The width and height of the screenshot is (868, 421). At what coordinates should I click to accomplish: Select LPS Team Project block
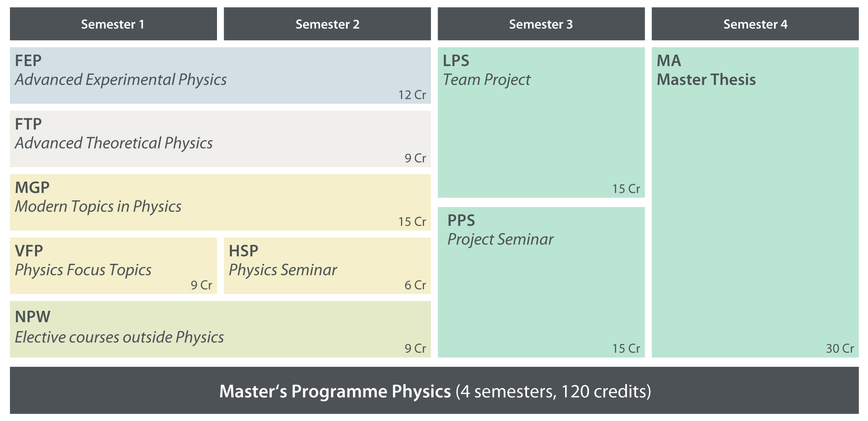click(x=541, y=122)
